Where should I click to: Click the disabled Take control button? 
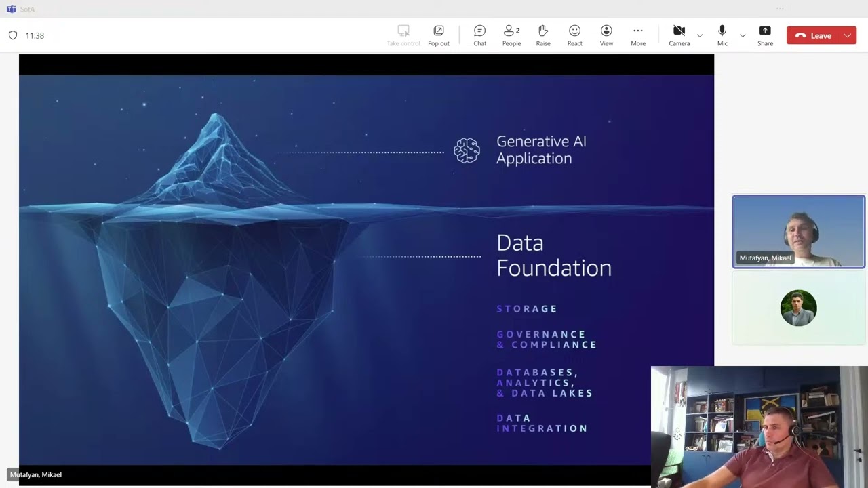click(403, 35)
